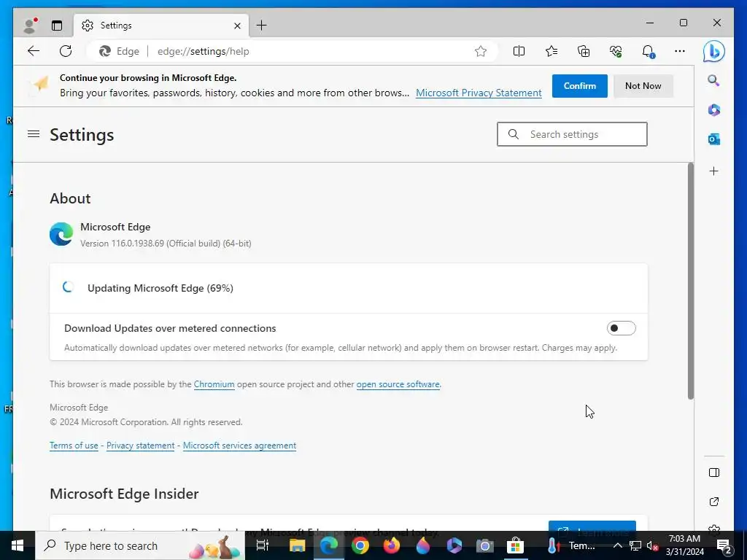Viewport: 747px width, 560px height.
Task: Open notifications bell icon
Action: click(649, 51)
